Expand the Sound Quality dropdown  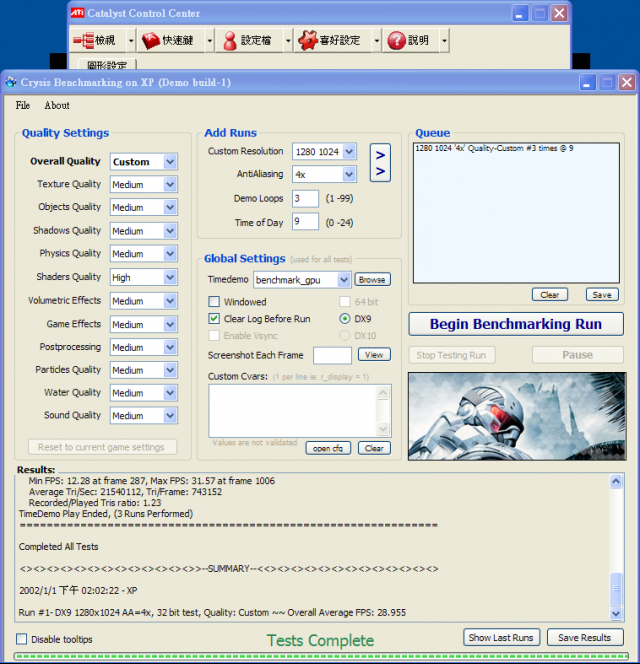[x=170, y=415]
